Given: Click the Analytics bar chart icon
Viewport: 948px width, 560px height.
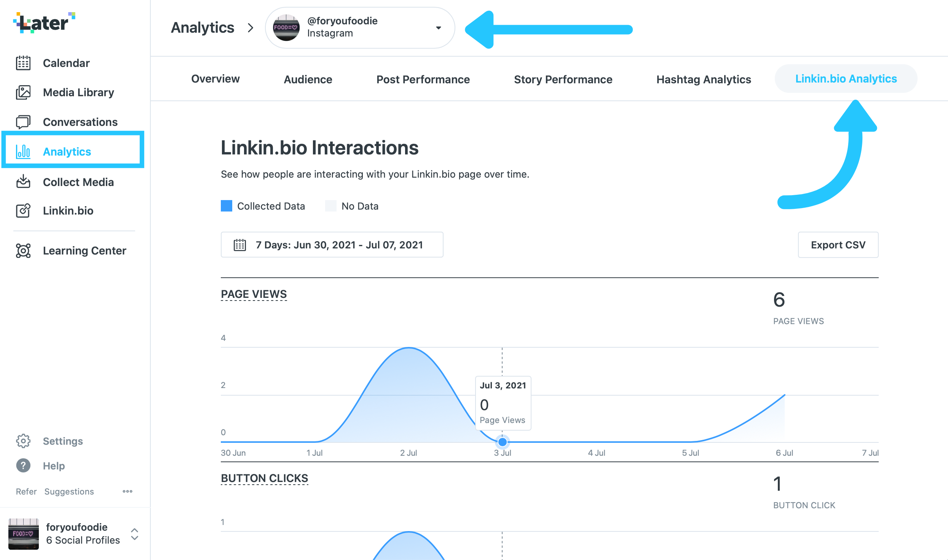Looking at the screenshot, I should point(23,151).
